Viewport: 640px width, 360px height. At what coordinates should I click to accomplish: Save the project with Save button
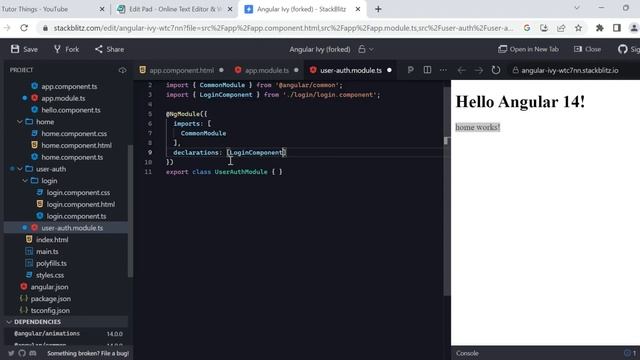(x=24, y=49)
